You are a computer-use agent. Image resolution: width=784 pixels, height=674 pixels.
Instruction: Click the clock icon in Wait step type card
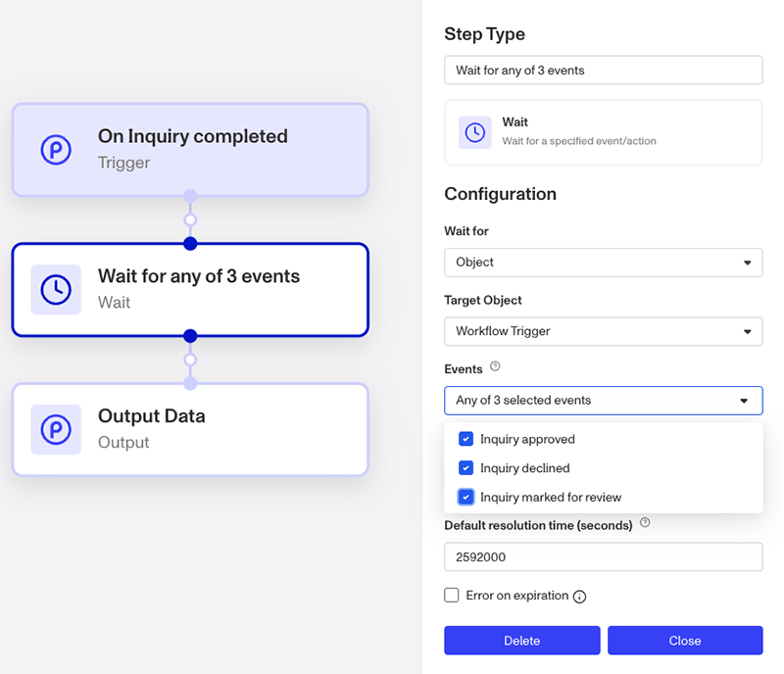tap(474, 132)
